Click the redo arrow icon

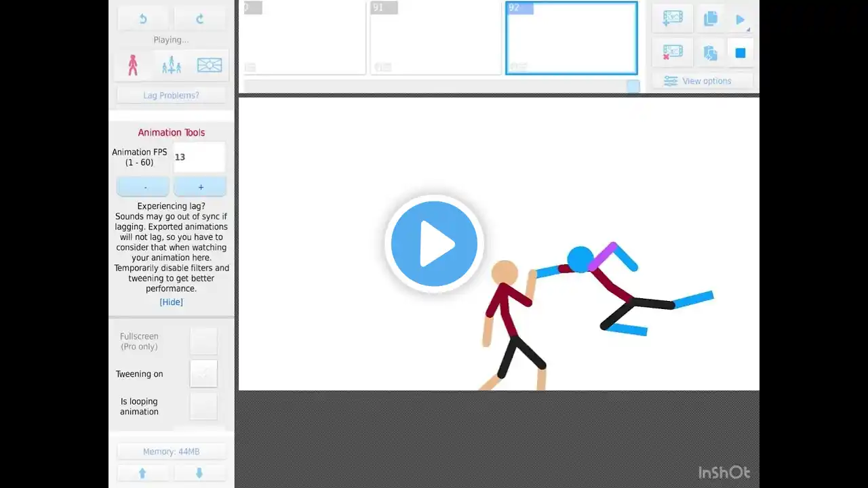[199, 19]
